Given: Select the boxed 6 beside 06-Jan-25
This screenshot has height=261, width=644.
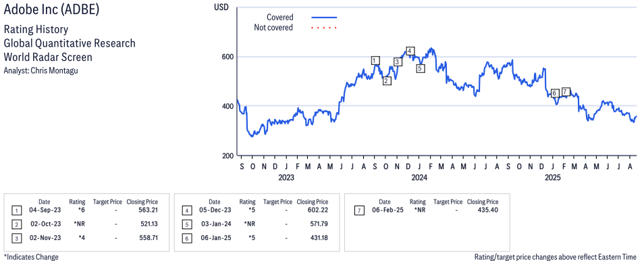Looking at the screenshot, I should [186, 239].
